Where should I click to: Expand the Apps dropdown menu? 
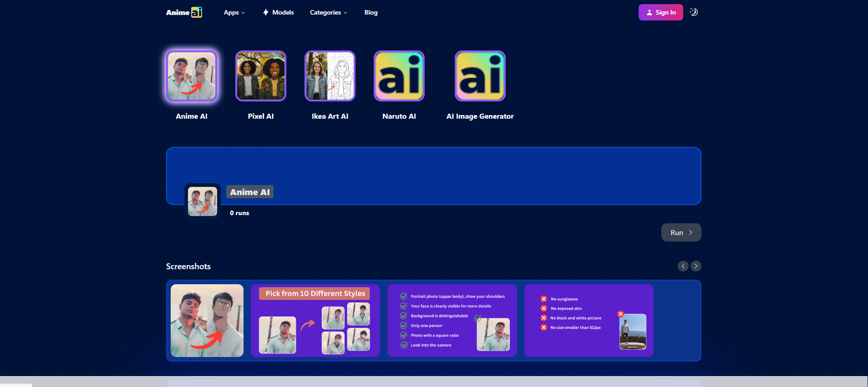(234, 12)
